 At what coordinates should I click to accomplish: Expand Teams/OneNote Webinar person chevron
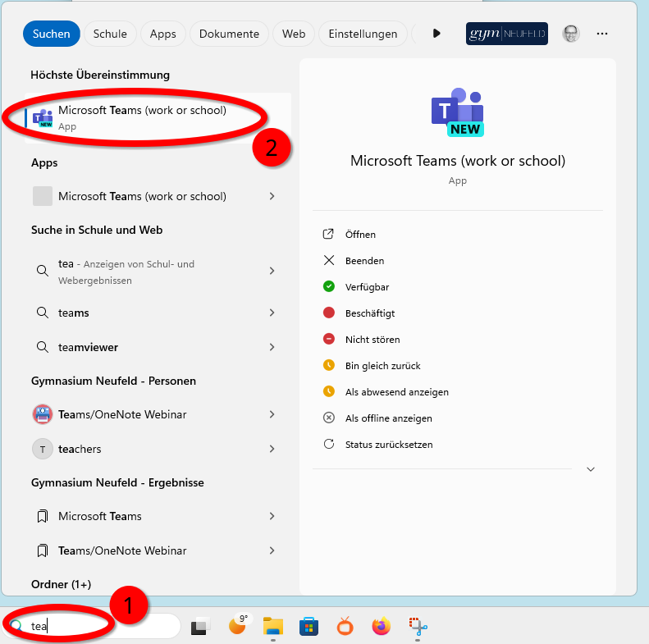(272, 414)
